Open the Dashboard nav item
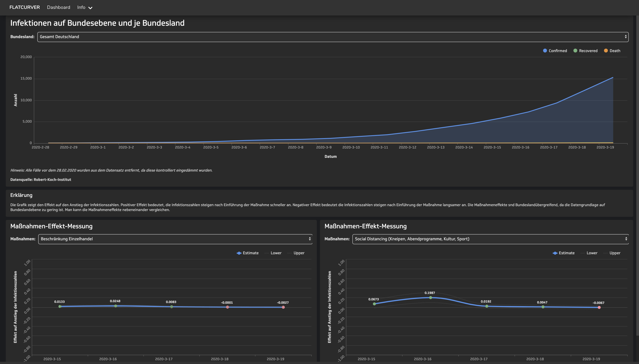This screenshot has height=364, width=639. pyautogui.click(x=59, y=7)
